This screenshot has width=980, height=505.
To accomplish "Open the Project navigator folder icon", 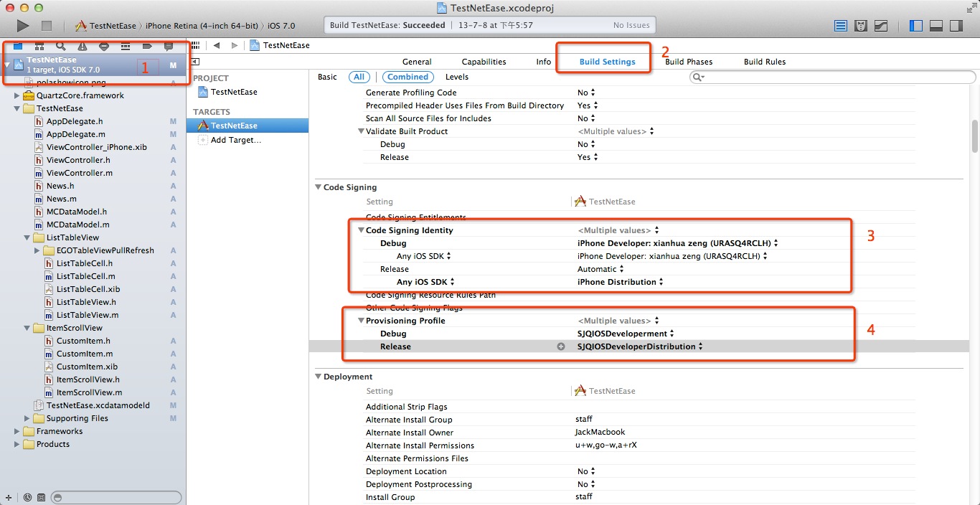I will pos(18,46).
